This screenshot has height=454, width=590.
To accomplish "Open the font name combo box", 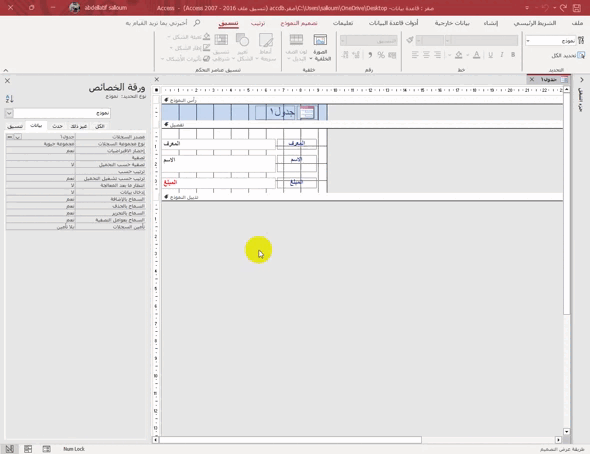I will [x=482, y=40].
